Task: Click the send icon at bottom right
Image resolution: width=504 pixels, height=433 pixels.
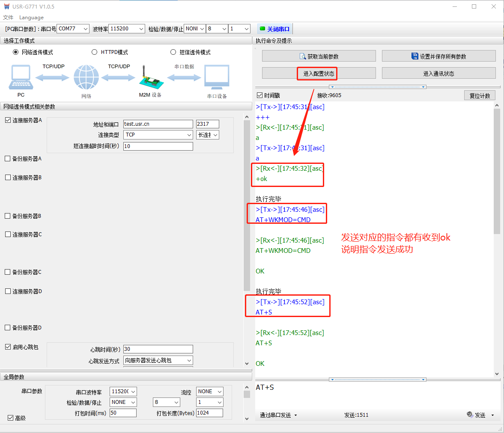Action: point(470,415)
